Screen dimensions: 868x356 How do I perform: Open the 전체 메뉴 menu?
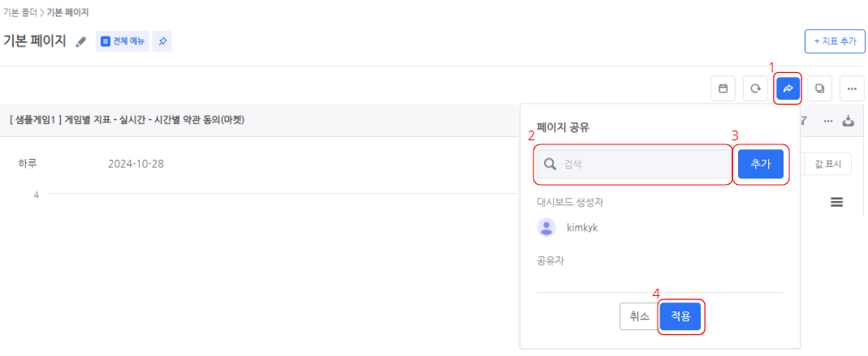(121, 41)
